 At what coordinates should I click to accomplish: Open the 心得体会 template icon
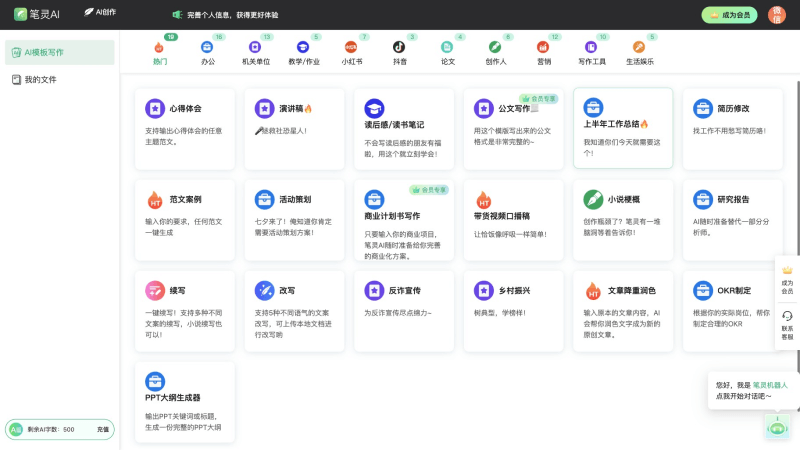pyautogui.click(x=154, y=108)
